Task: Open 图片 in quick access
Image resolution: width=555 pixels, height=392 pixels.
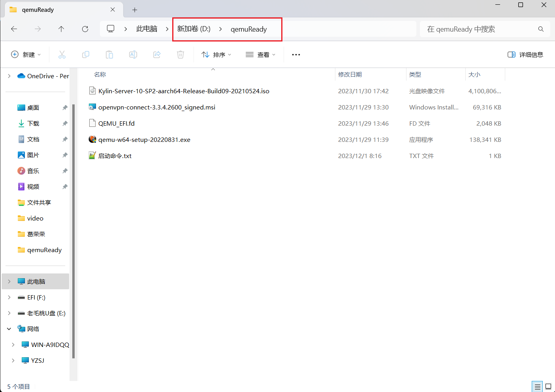Action: click(33, 155)
